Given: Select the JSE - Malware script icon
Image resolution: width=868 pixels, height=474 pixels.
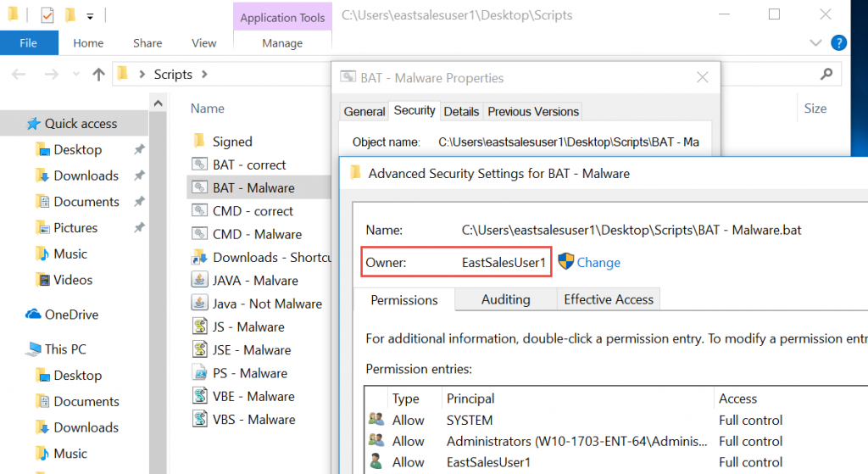Looking at the screenshot, I should pos(199,350).
